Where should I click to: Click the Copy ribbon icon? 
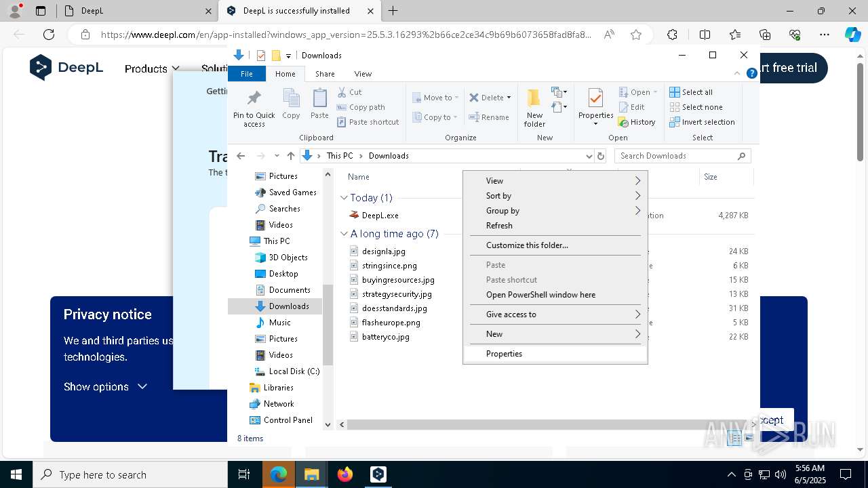point(291,104)
